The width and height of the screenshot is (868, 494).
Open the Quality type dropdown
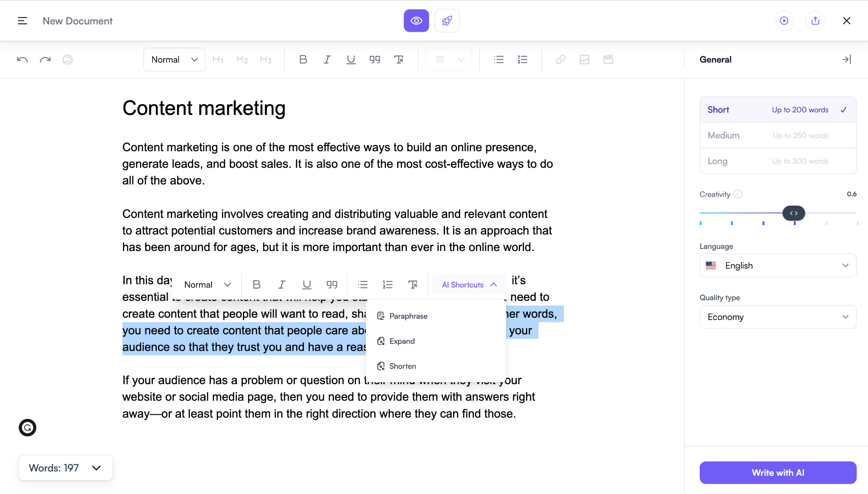[x=778, y=317]
